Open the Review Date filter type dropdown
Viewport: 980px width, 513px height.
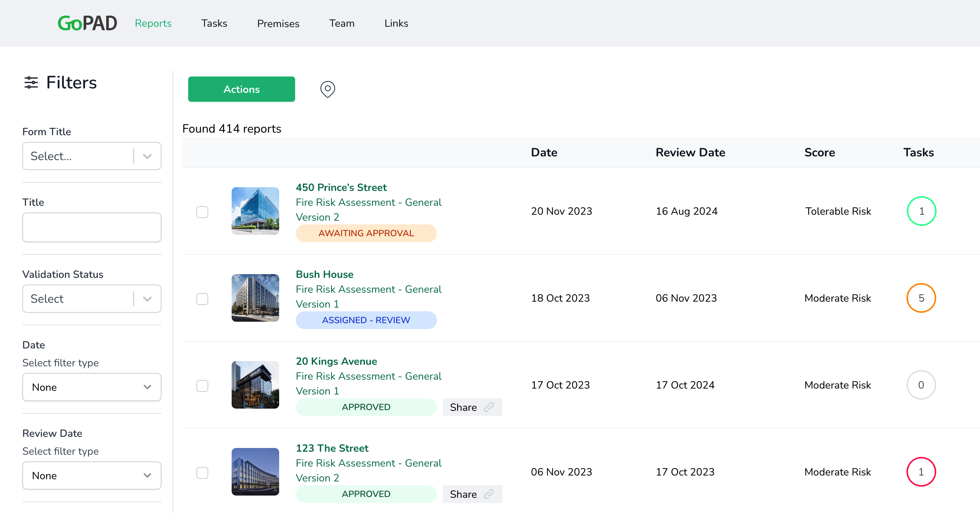tap(92, 475)
